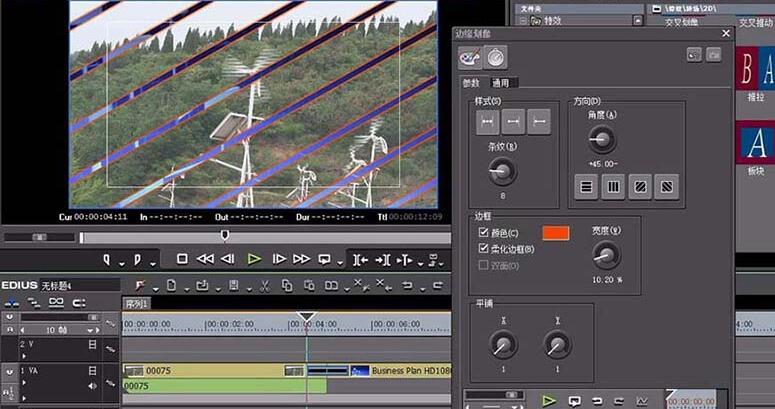Jump to the In point
775x409 pixels.
click(360, 259)
